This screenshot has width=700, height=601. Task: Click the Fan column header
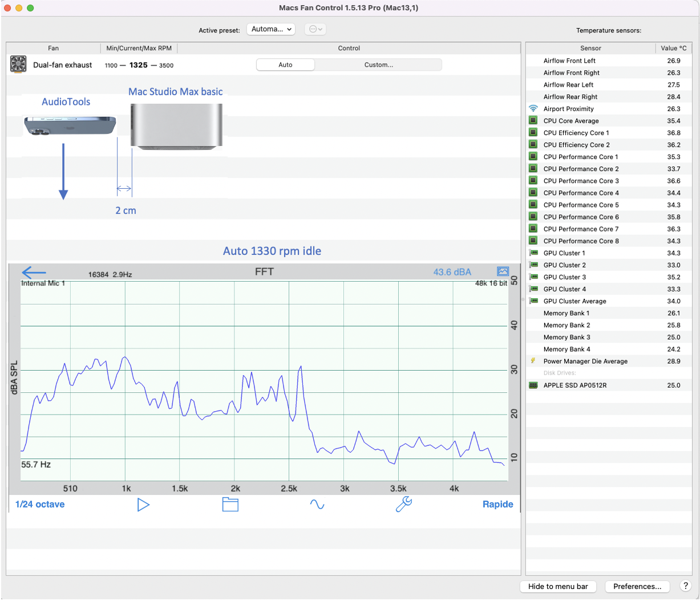(53, 48)
